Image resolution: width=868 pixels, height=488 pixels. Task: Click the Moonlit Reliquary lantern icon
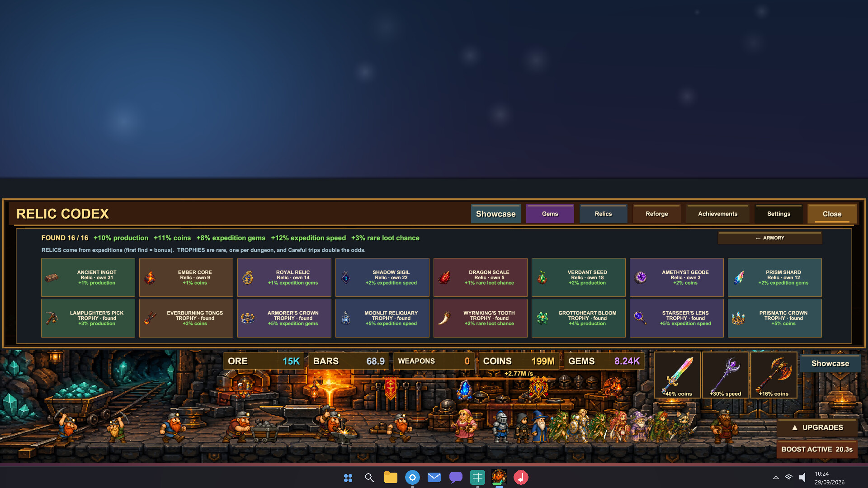(x=346, y=318)
